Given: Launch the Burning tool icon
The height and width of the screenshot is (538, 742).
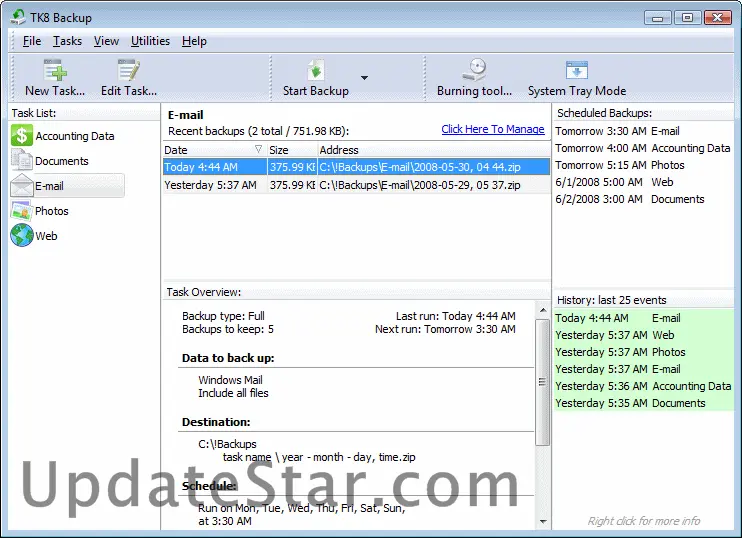Looking at the screenshot, I should pos(474,71).
